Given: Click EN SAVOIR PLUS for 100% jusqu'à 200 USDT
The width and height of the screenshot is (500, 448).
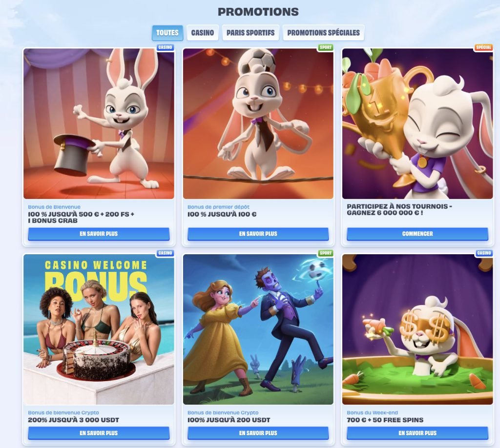Looking at the screenshot, I should 258,433.
